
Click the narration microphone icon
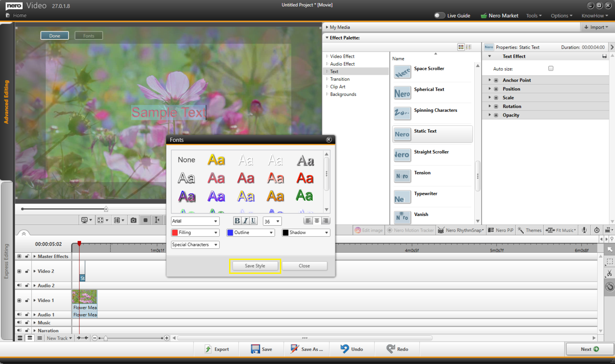[584, 230]
